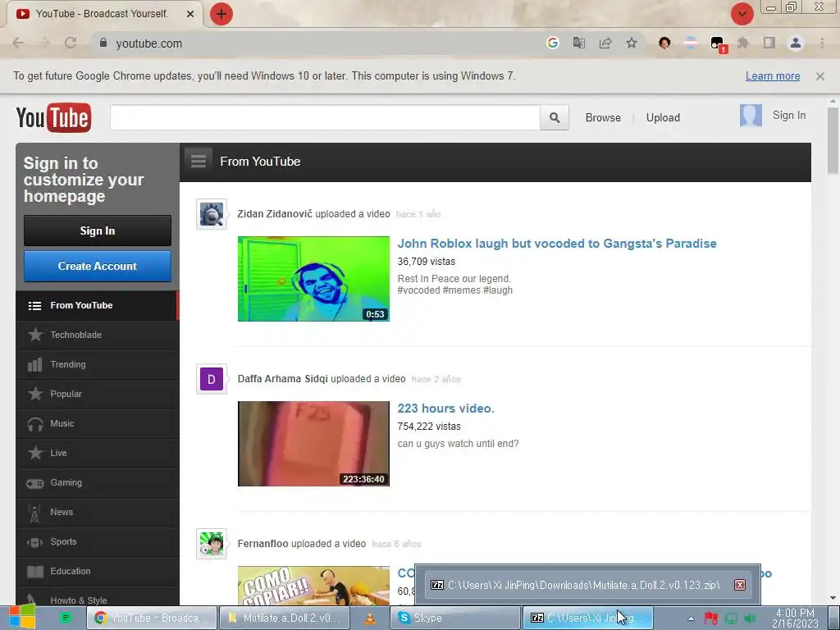Open Education category in sidebar
Image resolution: width=840 pixels, height=630 pixels.
97,571
